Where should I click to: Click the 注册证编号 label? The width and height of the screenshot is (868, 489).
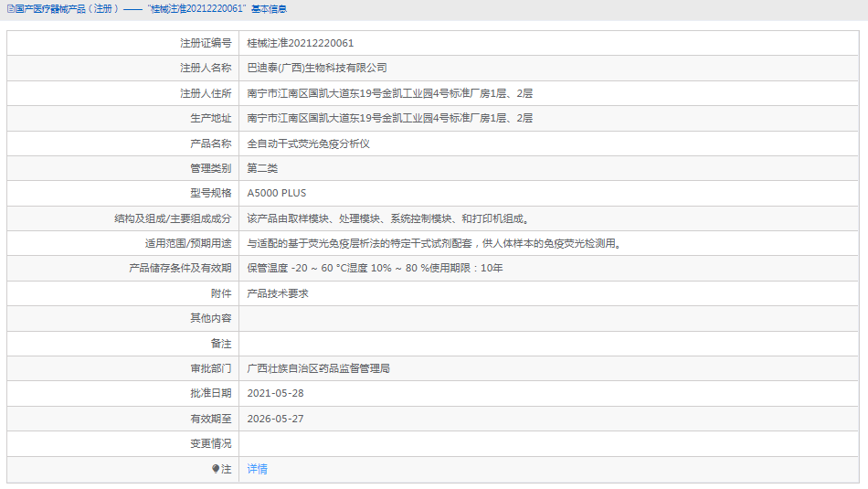pyautogui.click(x=206, y=43)
